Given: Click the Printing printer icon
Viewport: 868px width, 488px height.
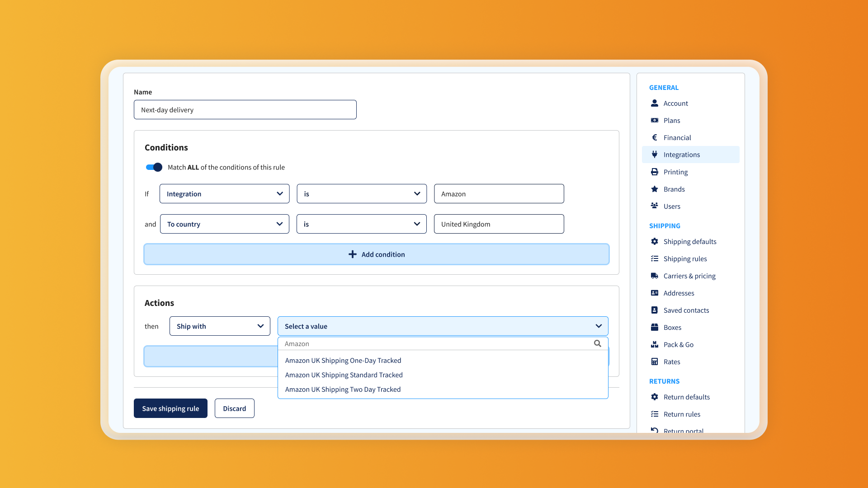Looking at the screenshot, I should pos(654,172).
